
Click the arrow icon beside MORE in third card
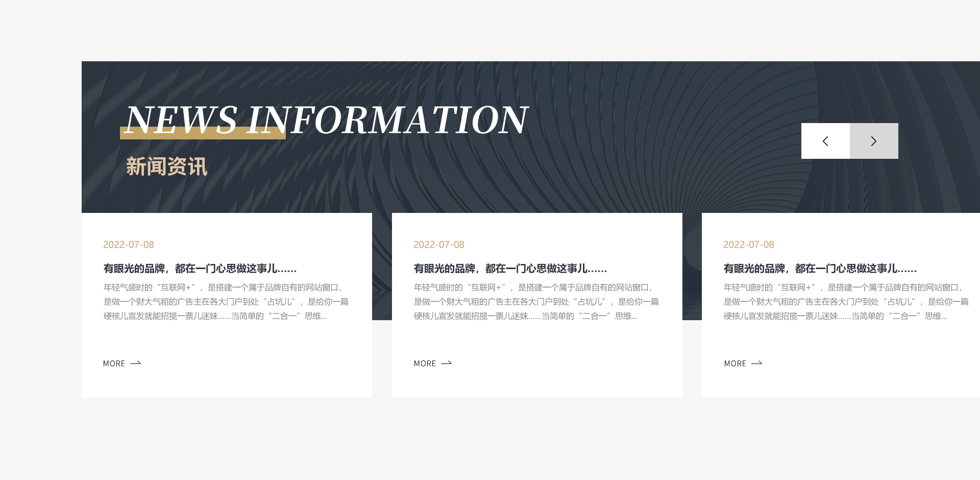[x=757, y=363]
